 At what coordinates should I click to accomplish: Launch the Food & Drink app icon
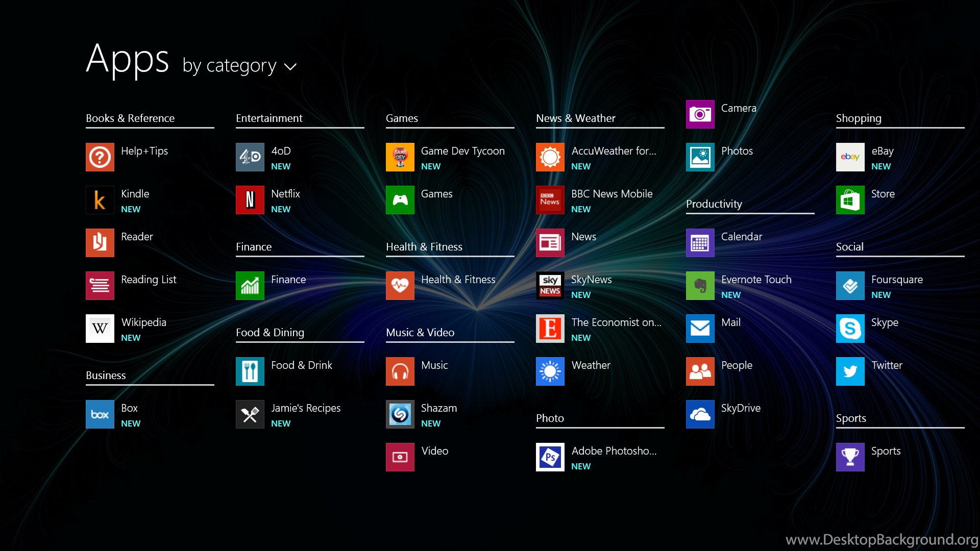pos(250,371)
